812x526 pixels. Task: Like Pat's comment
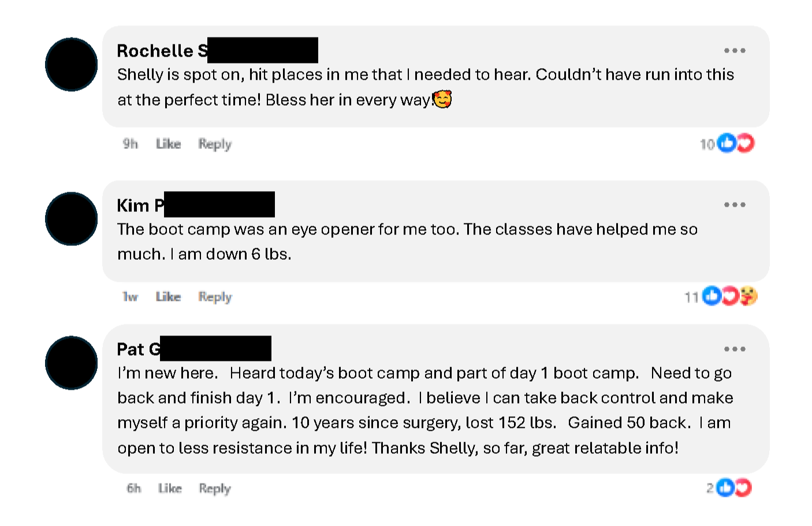pyautogui.click(x=170, y=488)
